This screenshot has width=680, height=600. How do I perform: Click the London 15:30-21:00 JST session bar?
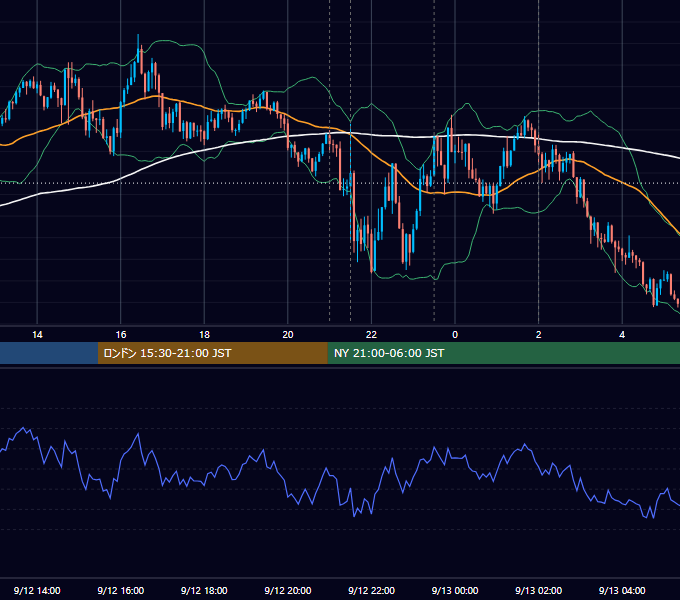212,353
